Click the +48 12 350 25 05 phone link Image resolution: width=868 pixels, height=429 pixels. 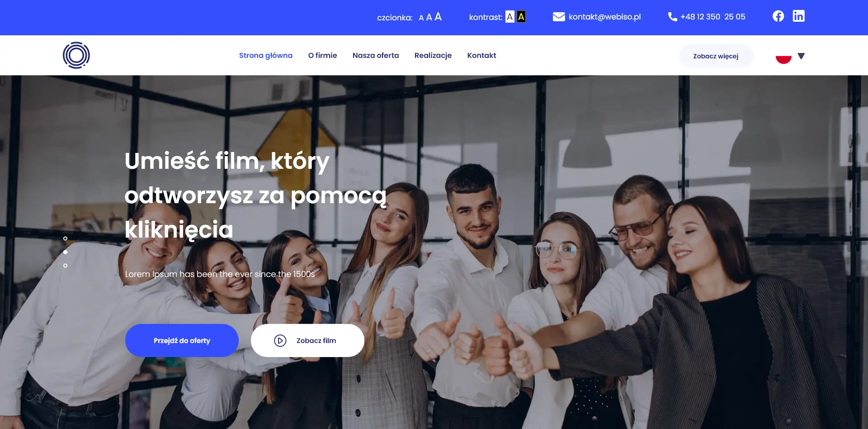coord(713,17)
